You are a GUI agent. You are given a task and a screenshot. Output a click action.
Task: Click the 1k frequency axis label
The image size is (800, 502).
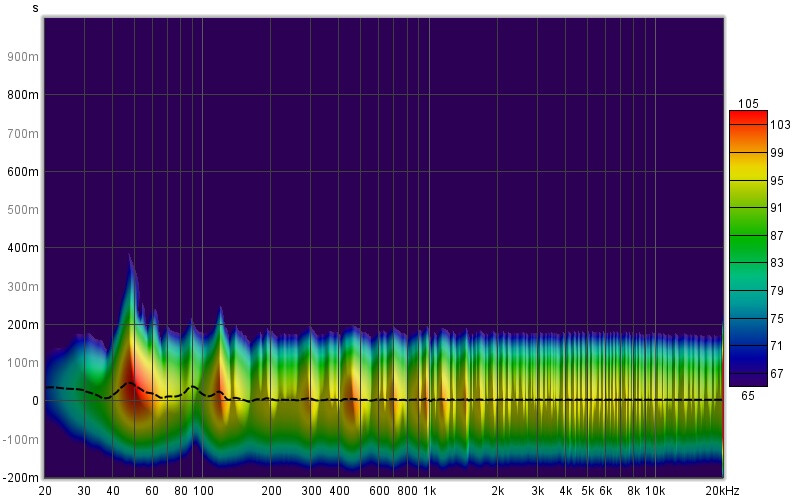(x=430, y=491)
